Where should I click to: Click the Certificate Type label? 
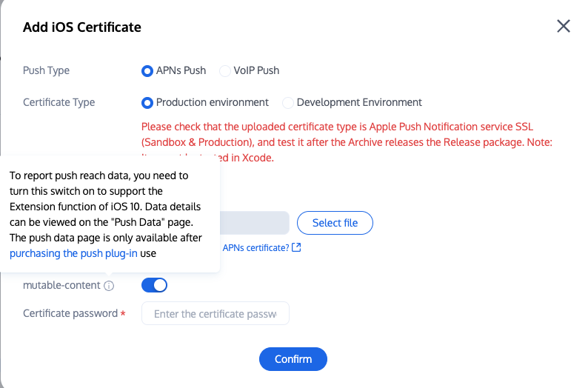59,103
